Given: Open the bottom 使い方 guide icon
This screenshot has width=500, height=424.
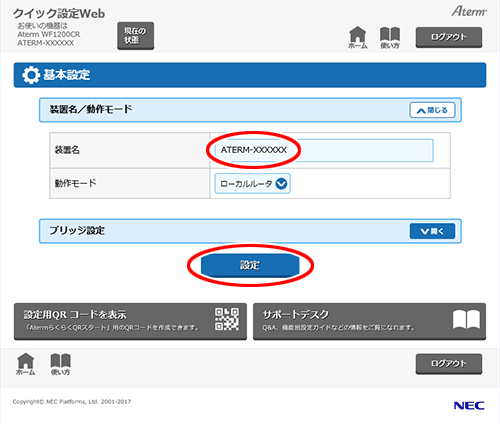Looking at the screenshot, I should 60,364.
